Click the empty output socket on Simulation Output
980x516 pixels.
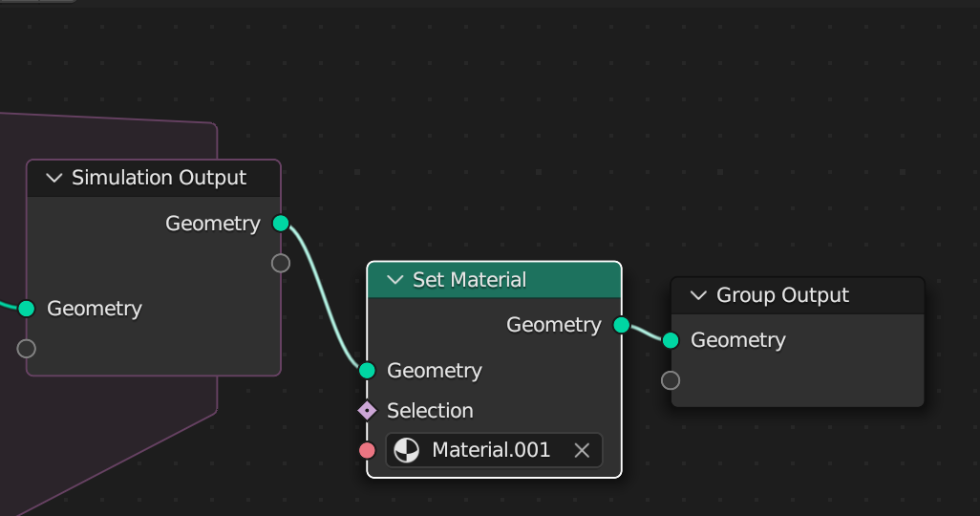click(281, 263)
